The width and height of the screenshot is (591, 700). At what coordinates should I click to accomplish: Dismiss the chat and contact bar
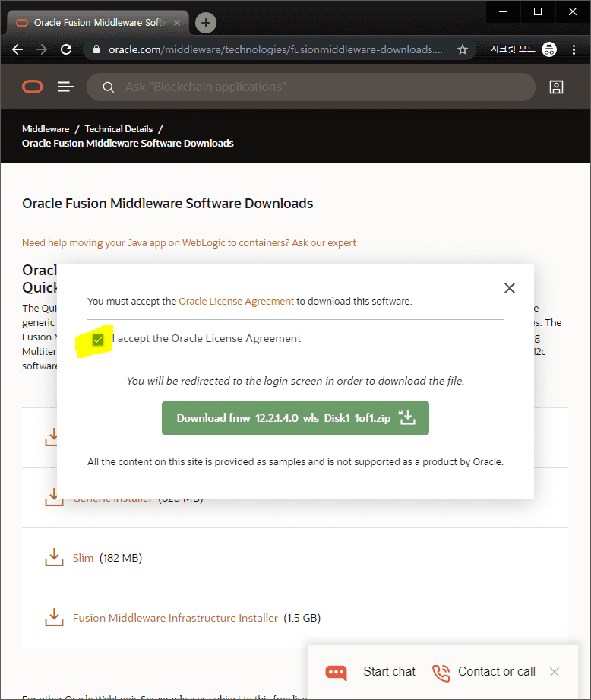coord(555,672)
